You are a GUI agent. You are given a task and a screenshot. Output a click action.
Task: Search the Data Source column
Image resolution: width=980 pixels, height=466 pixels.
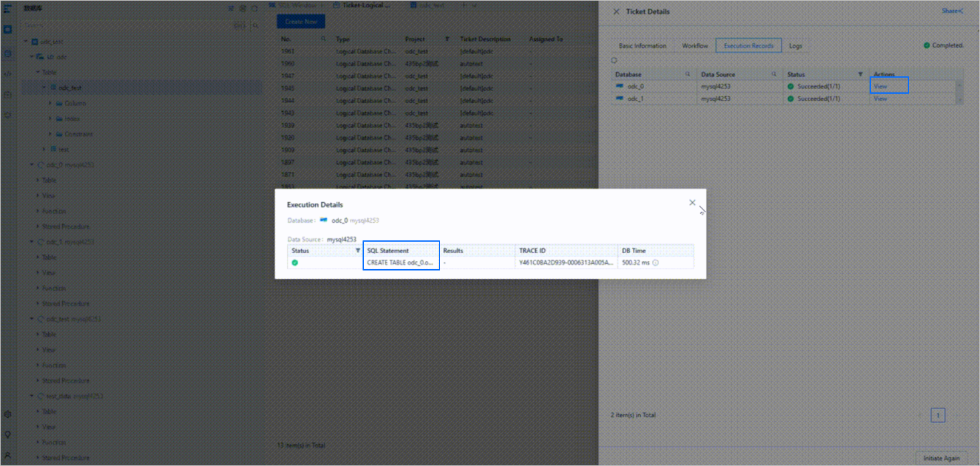774,74
